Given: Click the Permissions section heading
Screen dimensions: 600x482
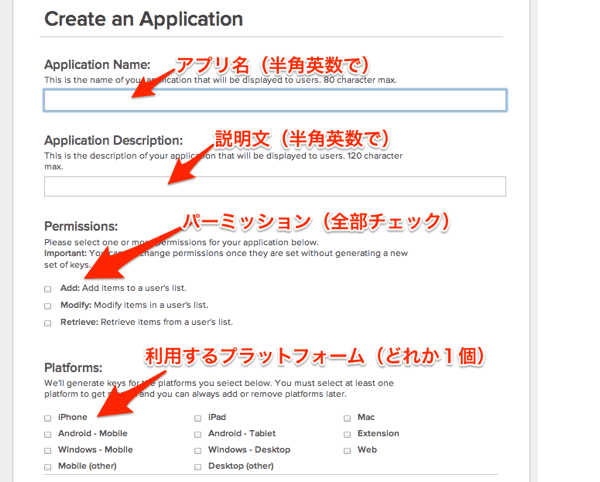Looking at the screenshot, I should coord(81,227).
